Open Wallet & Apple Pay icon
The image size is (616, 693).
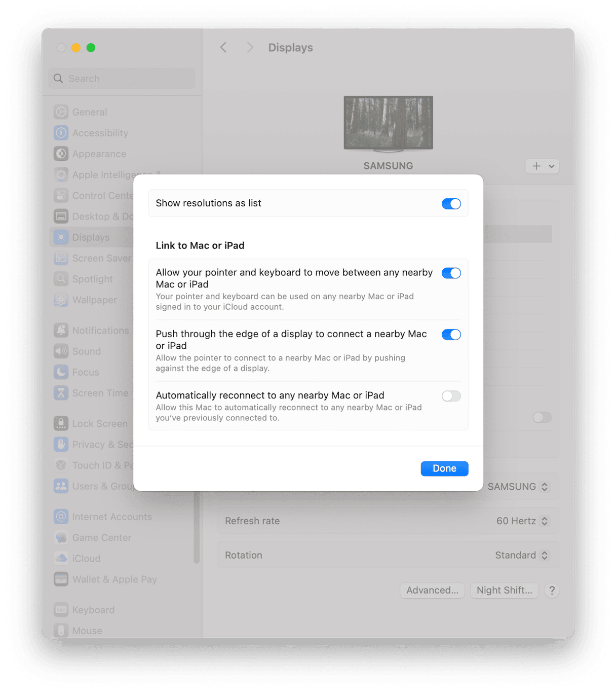pyautogui.click(x=61, y=579)
